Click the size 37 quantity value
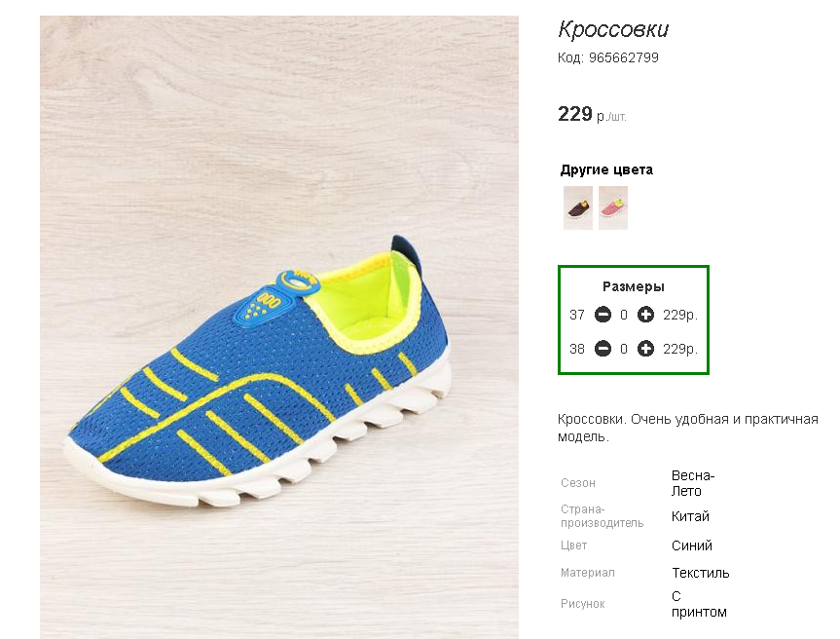 pos(624,316)
